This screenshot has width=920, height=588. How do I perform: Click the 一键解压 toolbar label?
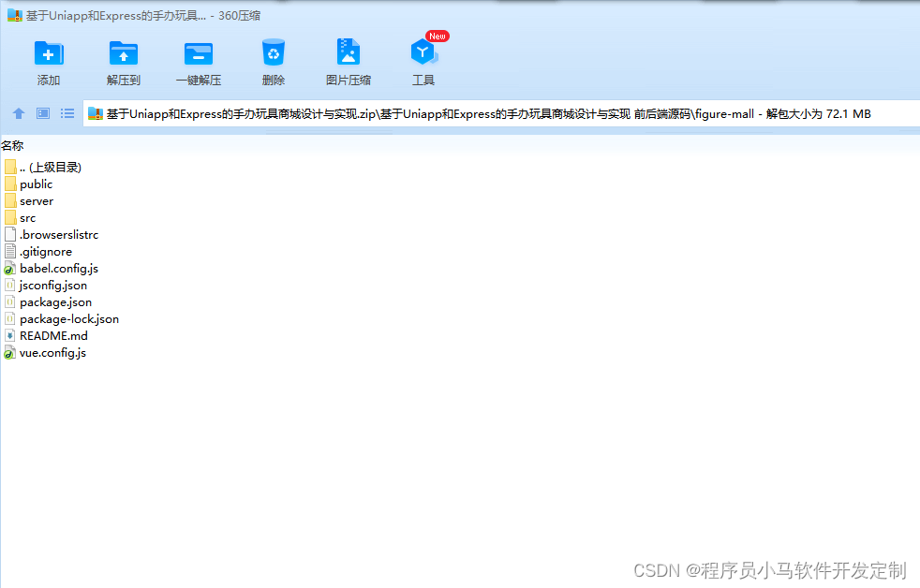click(x=199, y=81)
